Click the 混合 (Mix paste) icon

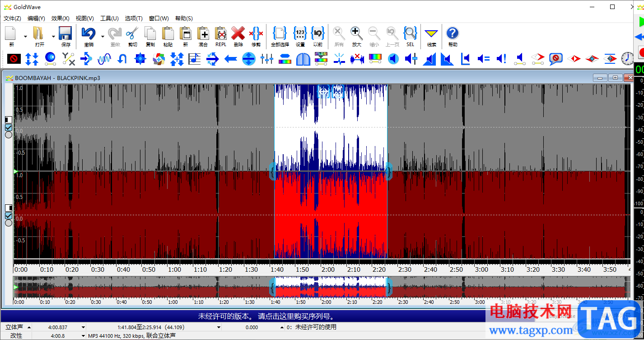(x=203, y=36)
